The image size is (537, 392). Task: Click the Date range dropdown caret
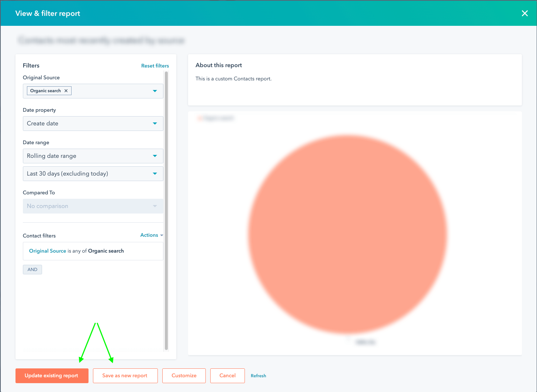pyautogui.click(x=155, y=156)
